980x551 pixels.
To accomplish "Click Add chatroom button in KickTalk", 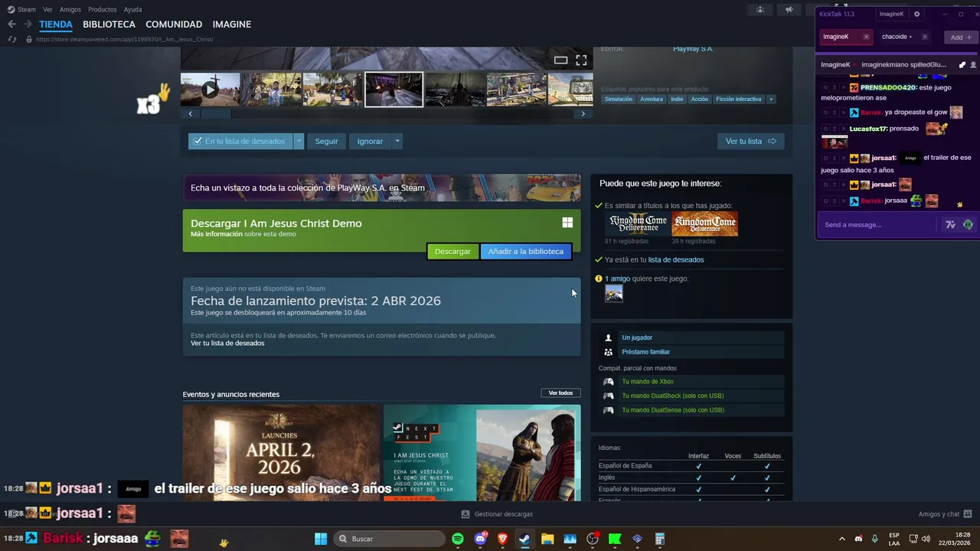I will [960, 37].
